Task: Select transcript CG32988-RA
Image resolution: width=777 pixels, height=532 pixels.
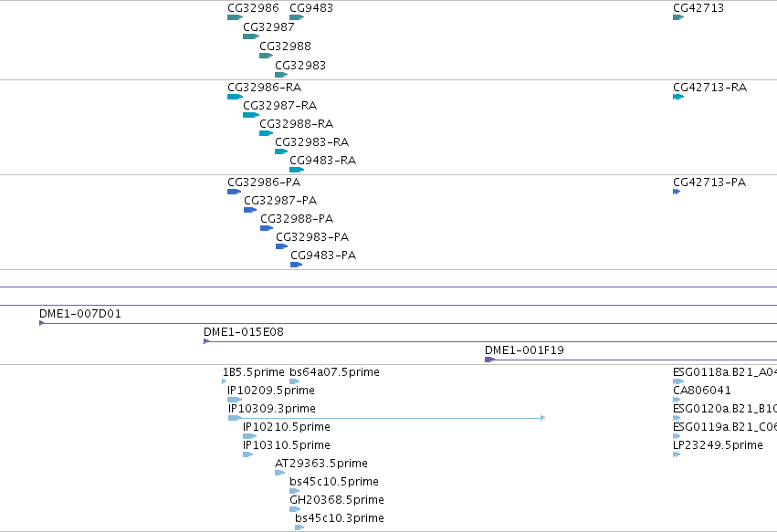Action: pyautogui.click(x=266, y=133)
